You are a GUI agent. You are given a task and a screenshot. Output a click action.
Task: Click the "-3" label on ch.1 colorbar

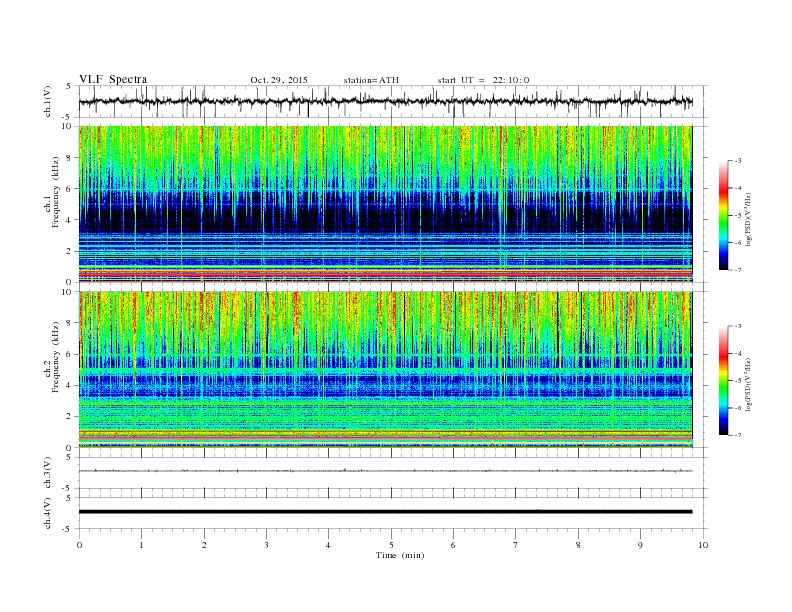pos(737,161)
